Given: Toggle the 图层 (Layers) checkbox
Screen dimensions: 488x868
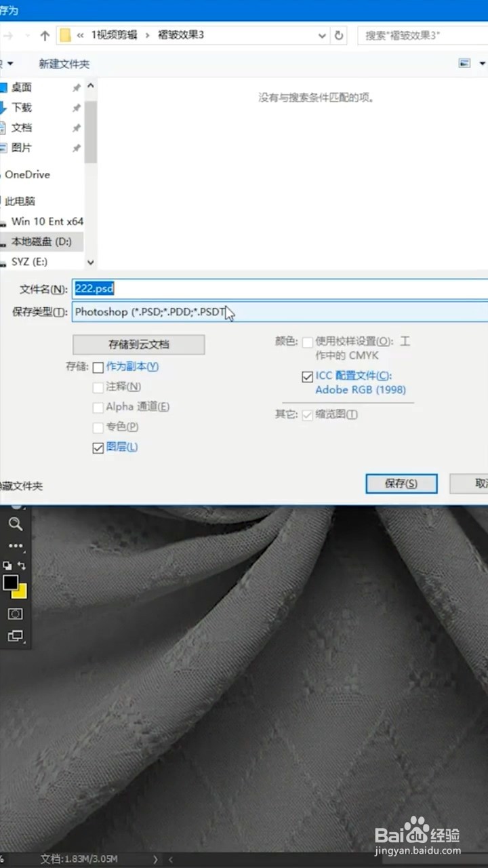Looking at the screenshot, I should click(x=98, y=448).
